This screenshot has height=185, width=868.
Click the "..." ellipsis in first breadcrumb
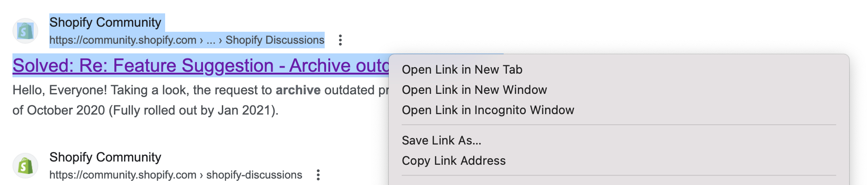coord(211,40)
